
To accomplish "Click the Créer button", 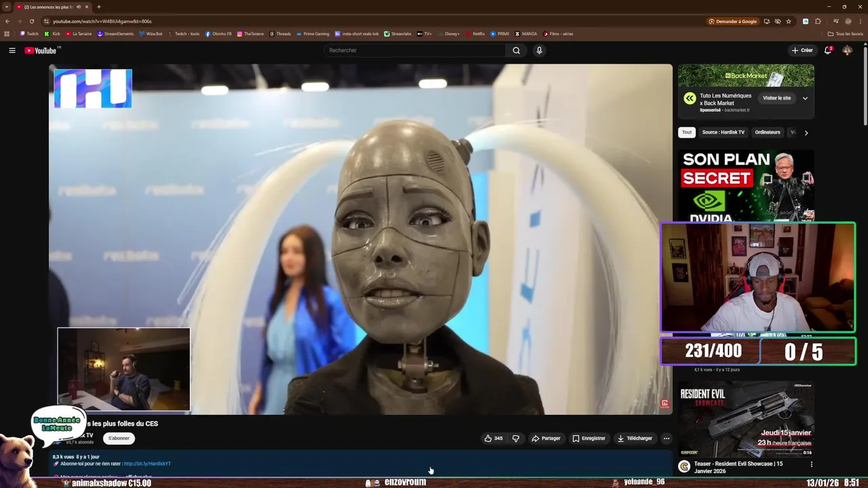I will pos(802,50).
